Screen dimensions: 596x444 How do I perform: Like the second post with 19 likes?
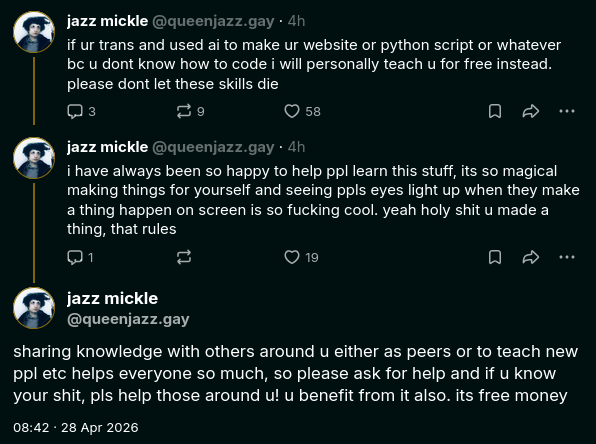pos(301,257)
